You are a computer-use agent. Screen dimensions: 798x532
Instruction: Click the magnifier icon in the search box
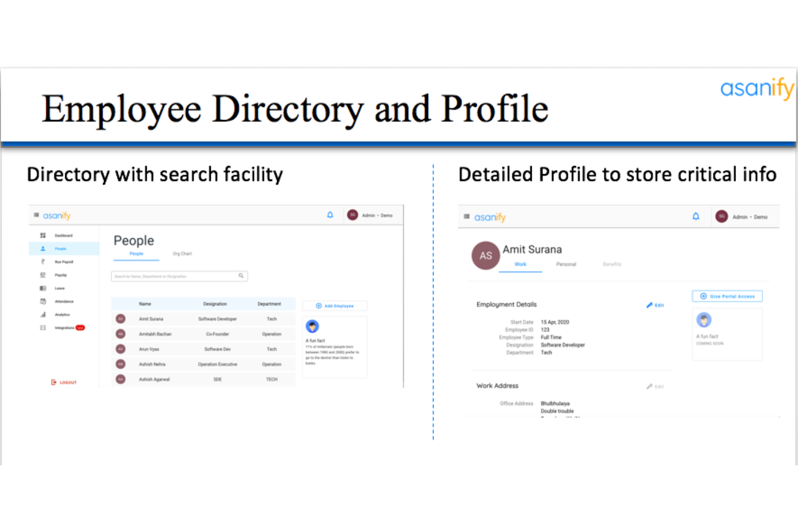click(x=241, y=276)
